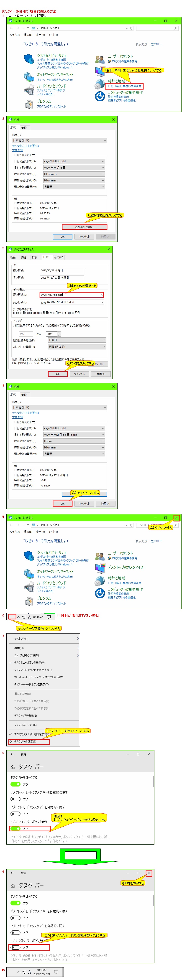
Task: Open デスクトップのカスタマイズ monitor icon in step 5 window
Action: [100, 568]
